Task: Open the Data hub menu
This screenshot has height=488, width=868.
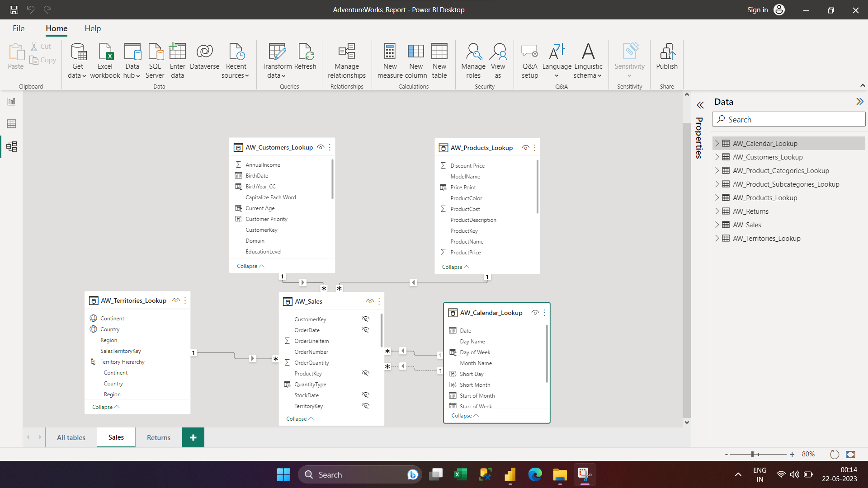Action: [x=132, y=61]
